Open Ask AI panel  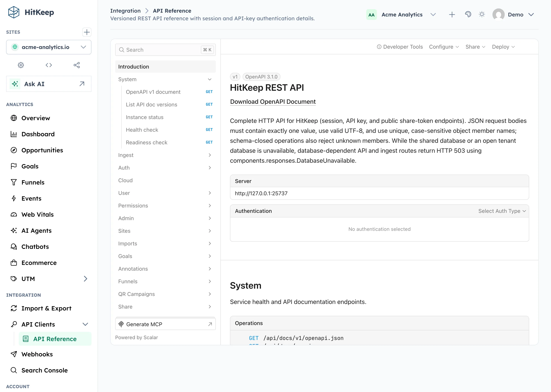tap(49, 84)
